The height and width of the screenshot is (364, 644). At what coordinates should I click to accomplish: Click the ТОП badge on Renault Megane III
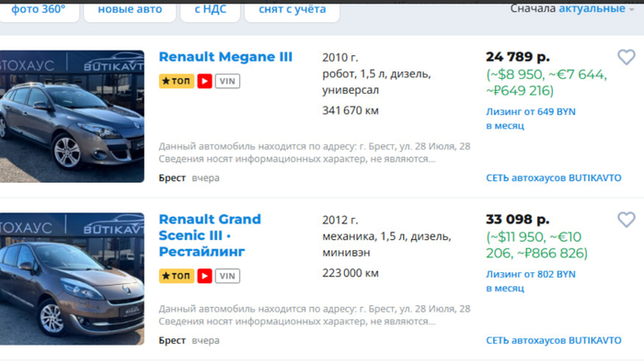pos(177,81)
